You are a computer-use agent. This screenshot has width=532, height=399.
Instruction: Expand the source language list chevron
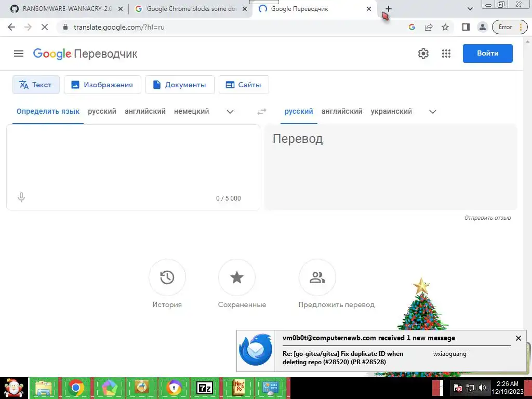pos(230,112)
